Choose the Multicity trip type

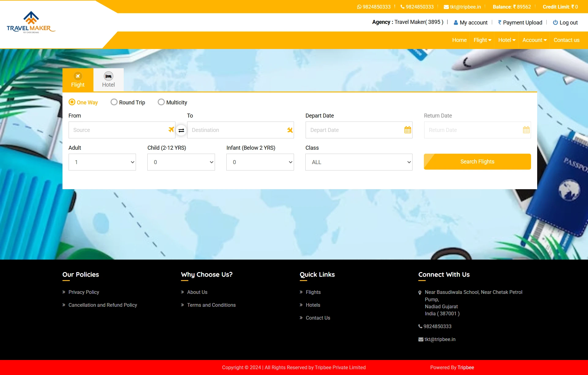[161, 102]
